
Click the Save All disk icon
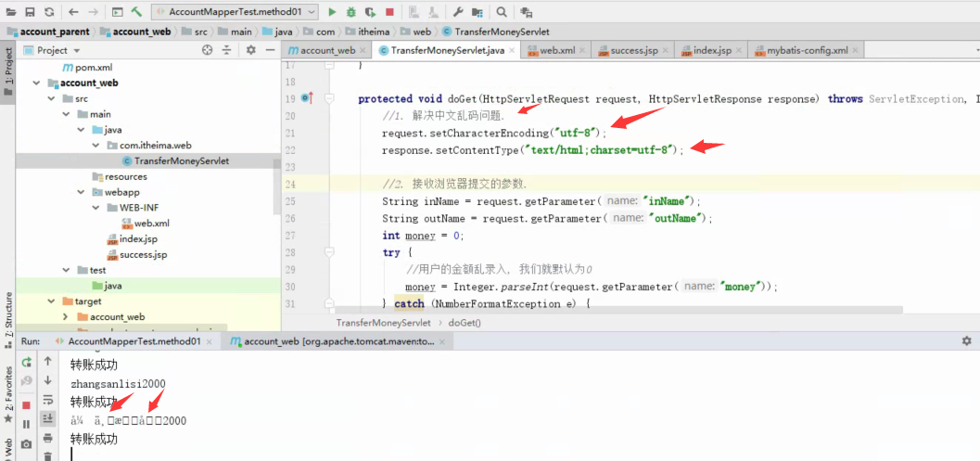click(30, 12)
